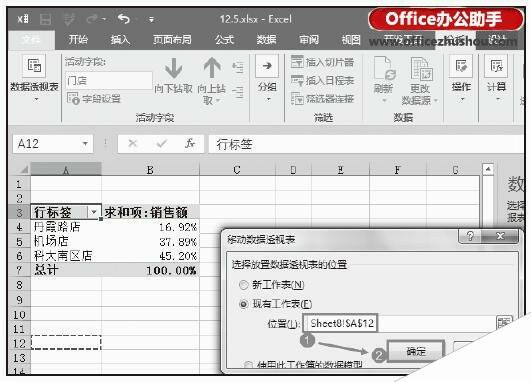
Task: Click the Save icon in quick access toolbar
Action: pyautogui.click(x=45, y=19)
